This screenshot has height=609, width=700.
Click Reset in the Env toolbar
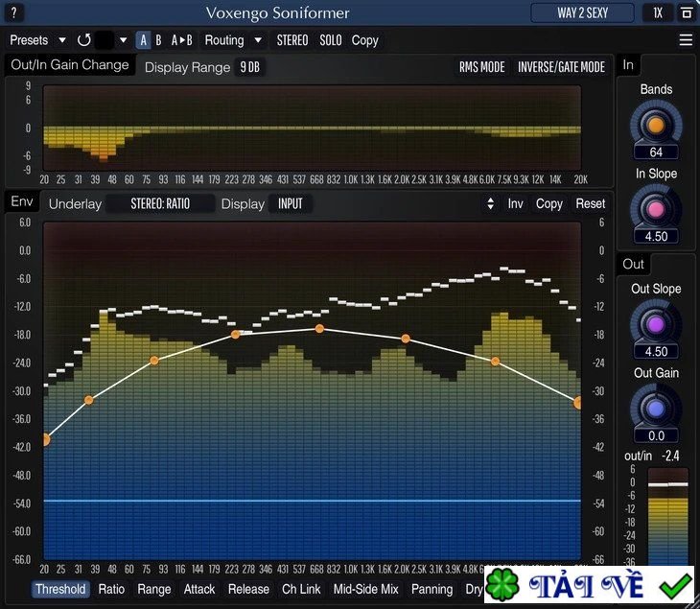click(590, 203)
